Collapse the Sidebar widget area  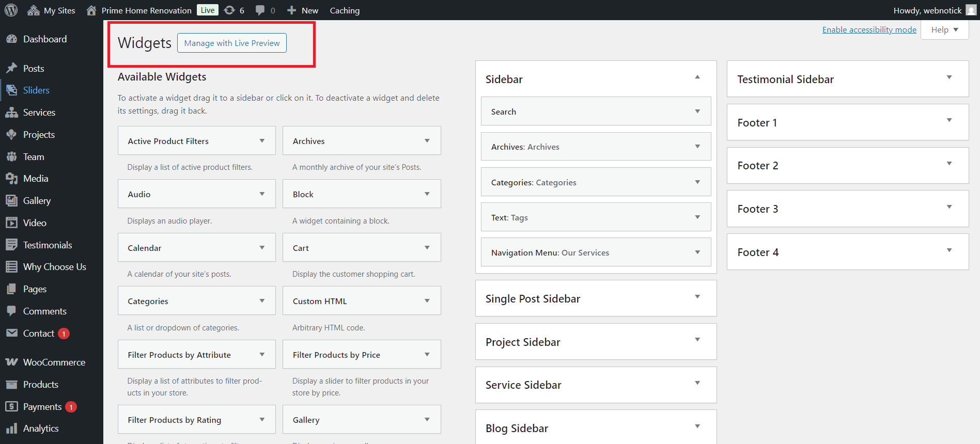[x=697, y=77]
